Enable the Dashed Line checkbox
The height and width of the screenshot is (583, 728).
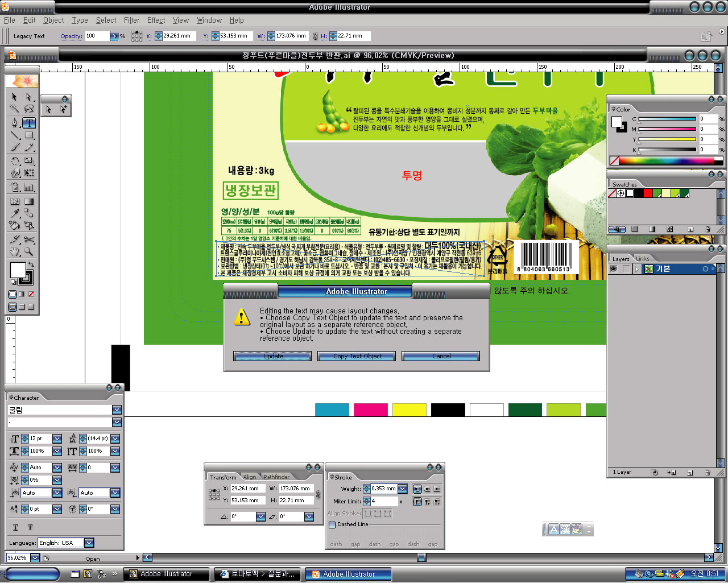pyautogui.click(x=332, y=524)
